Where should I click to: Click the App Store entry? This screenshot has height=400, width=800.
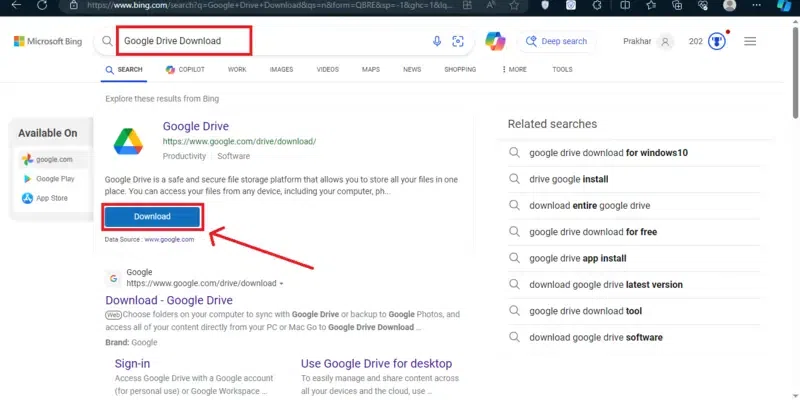click(x=45, y=198)
